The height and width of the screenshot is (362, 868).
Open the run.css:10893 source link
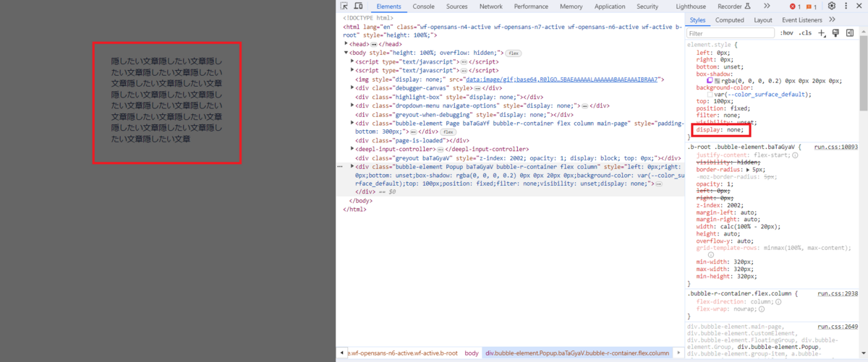pos(835,147)
